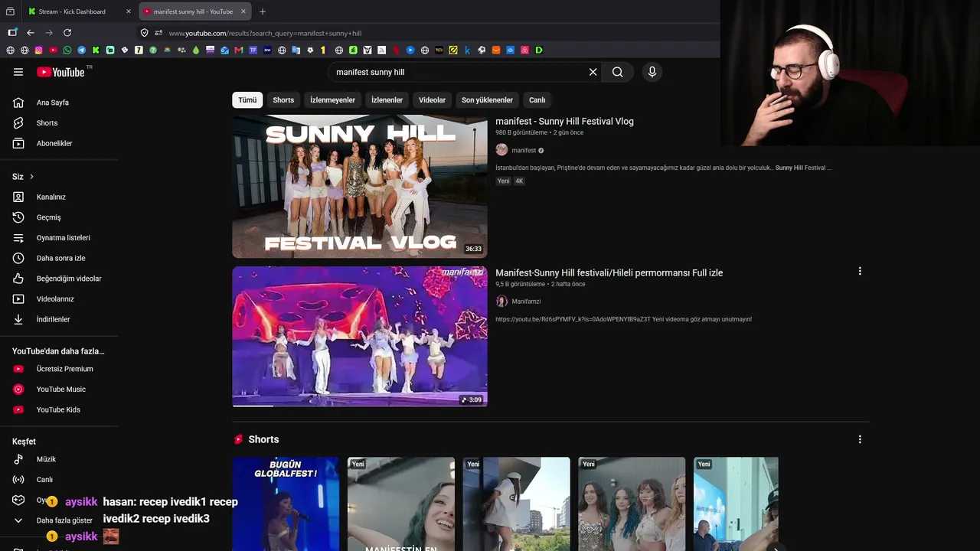Open the Instagram bookmark

click(39, 51)
